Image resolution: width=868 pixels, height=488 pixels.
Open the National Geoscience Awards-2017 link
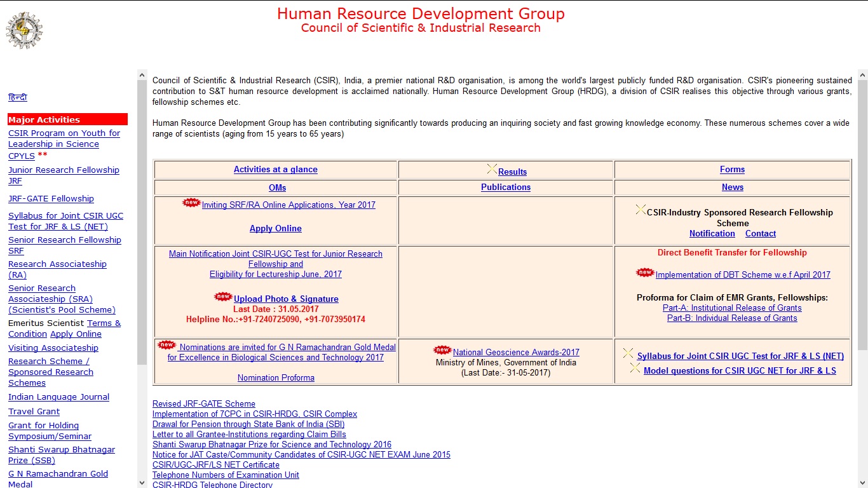(x=516, y=353)
